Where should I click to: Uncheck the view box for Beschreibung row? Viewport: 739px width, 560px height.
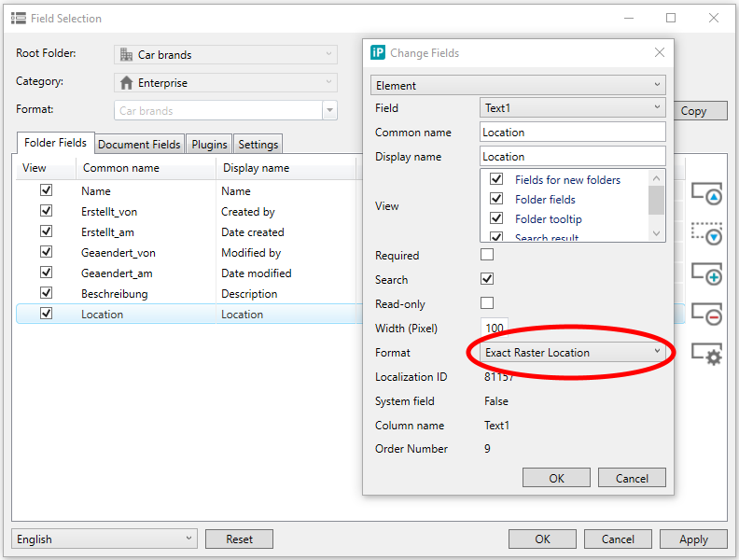coord(46,293)
